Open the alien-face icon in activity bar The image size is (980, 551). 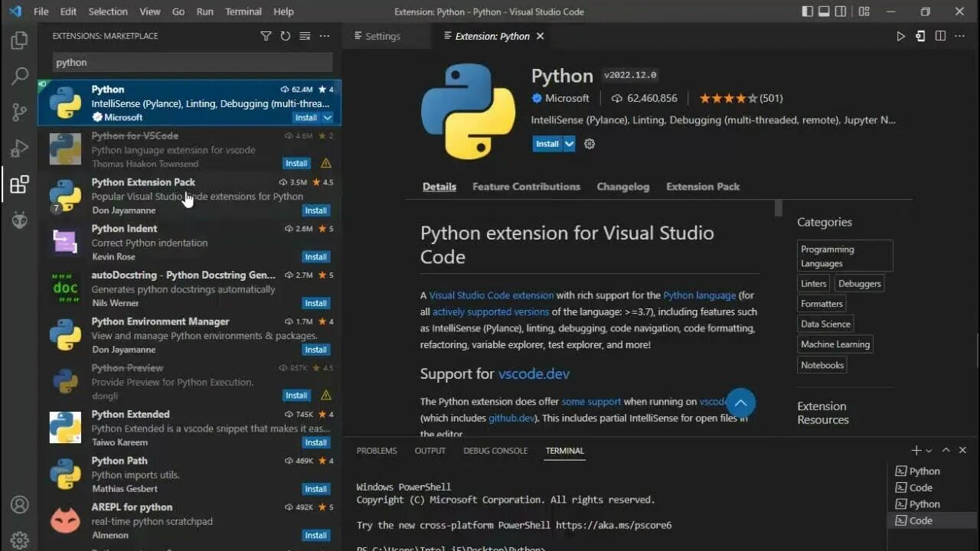point(19,221)
